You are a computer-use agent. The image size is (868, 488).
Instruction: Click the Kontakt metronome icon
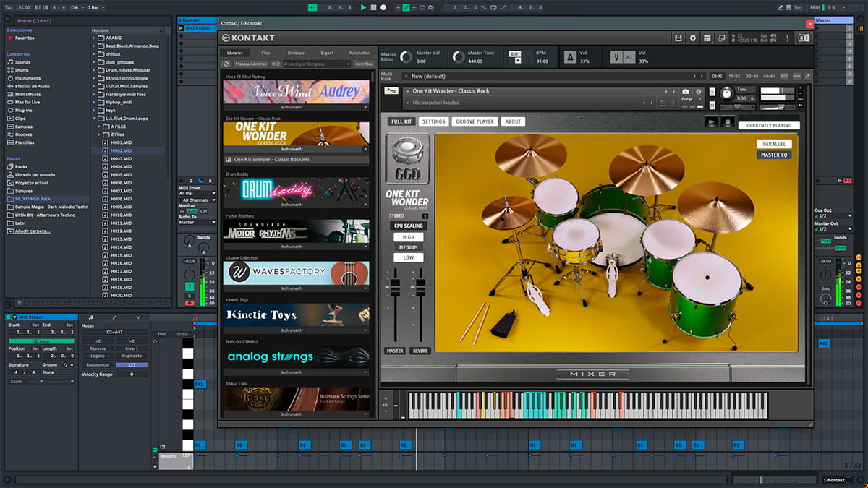coord(571,56)
